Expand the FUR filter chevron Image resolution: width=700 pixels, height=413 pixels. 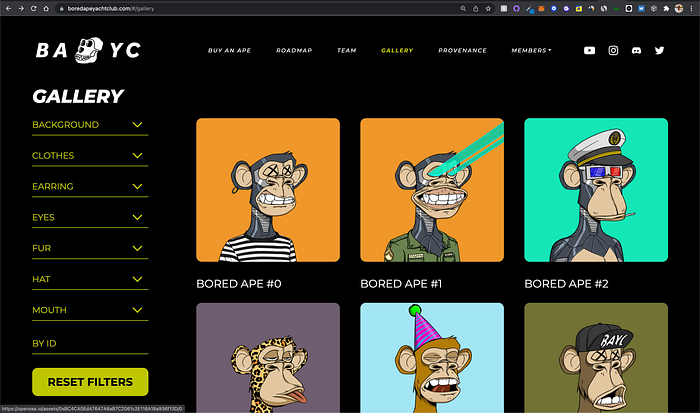tap(137, 248)
